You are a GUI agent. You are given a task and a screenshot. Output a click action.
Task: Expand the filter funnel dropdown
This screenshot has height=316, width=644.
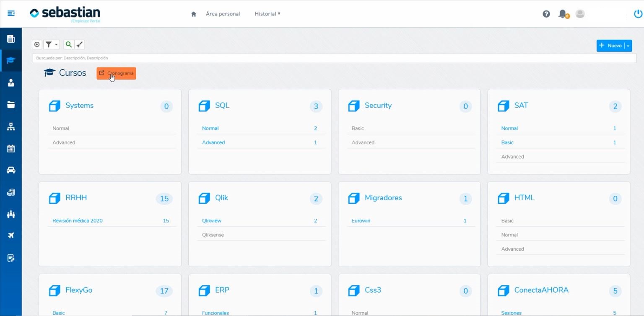point(52,44)
